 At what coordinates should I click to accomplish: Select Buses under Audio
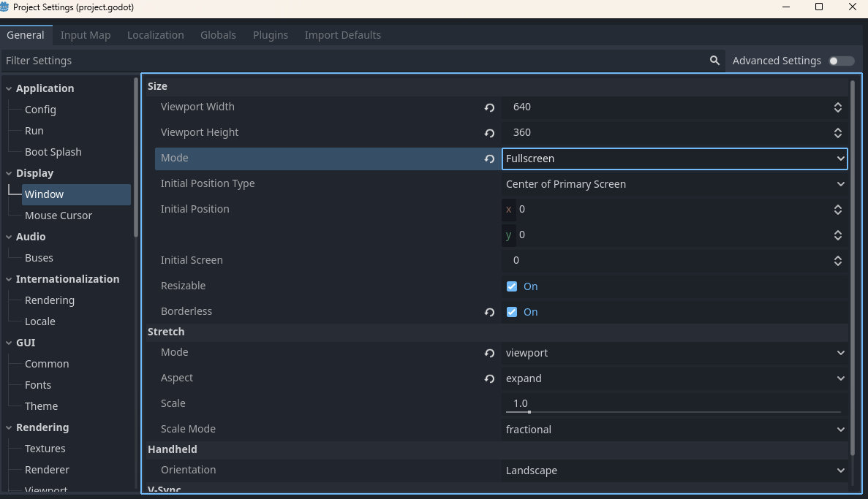[39, 258]
